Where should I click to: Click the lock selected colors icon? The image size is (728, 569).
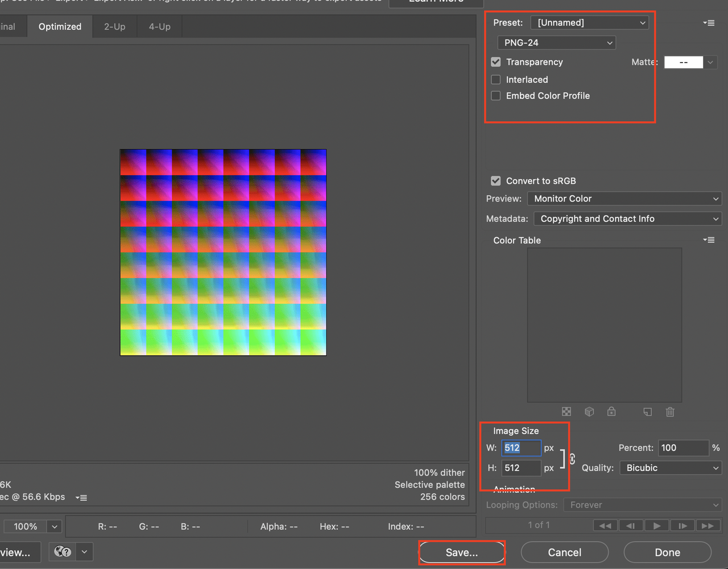[611, 411]
